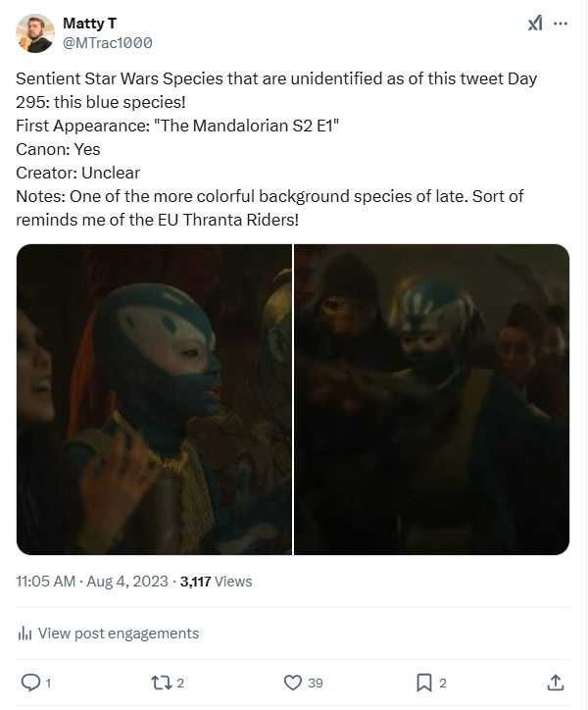The height and width of the screenshot is (710, 588).
Task: Like the post with the heart icon
Action: coord(292,682)
